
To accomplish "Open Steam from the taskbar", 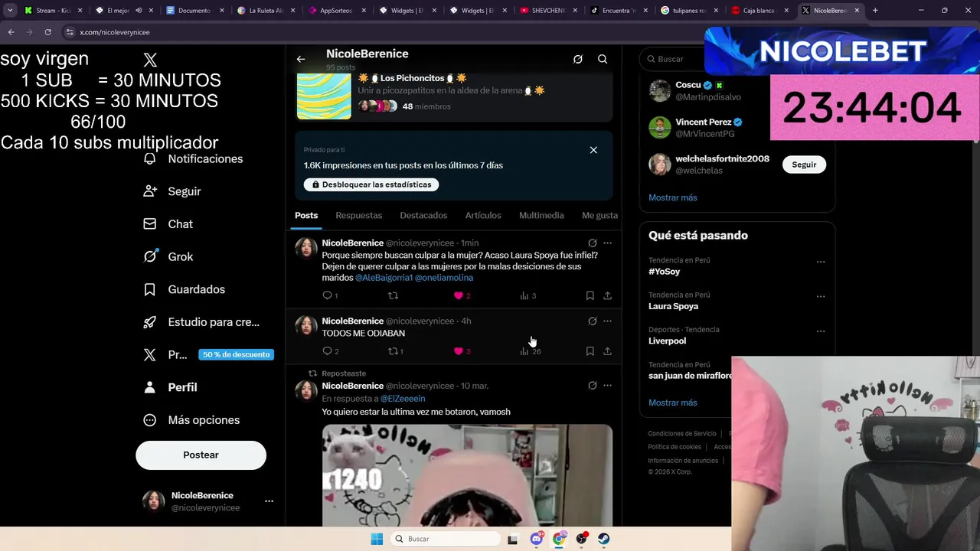I will [x=604, y=539].
